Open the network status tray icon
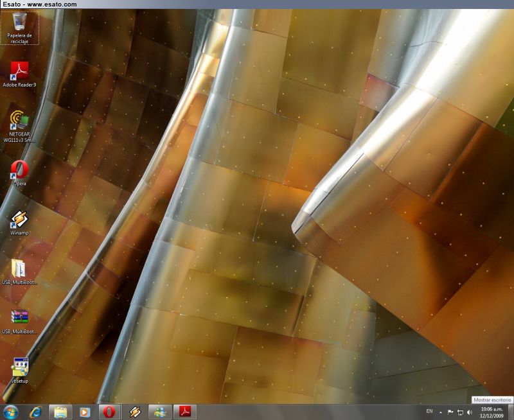Viewport: 514px width, 420px height. (460, 412)
